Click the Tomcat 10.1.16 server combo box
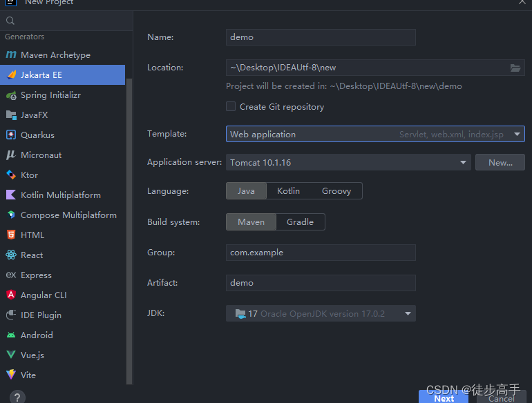 (x=348, y=163)
